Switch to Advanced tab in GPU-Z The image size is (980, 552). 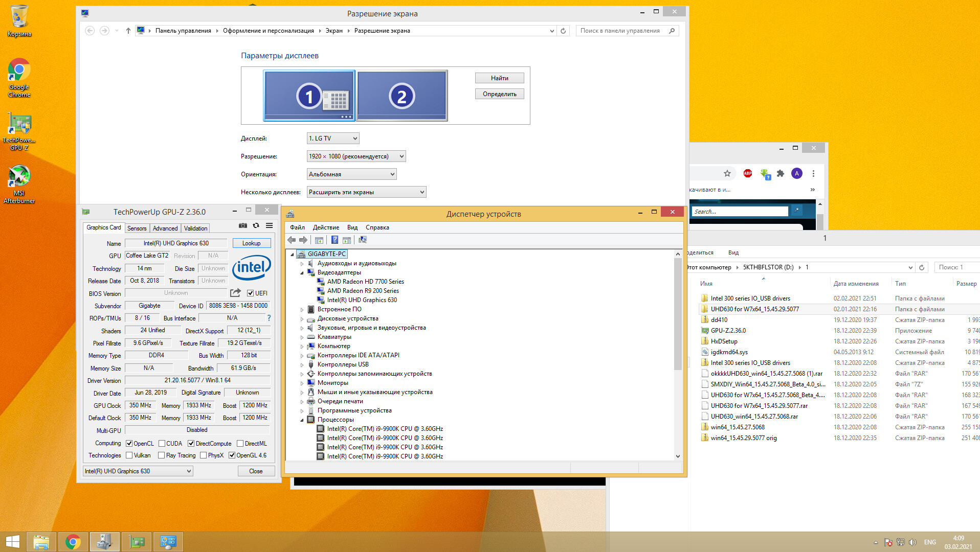(165, 228)
